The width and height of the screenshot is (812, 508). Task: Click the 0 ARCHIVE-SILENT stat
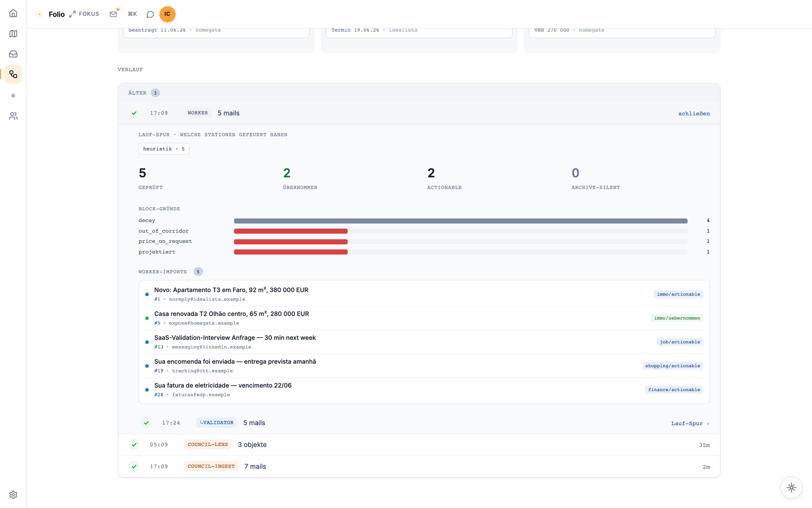pyautogui.click(x=595, y=178)
